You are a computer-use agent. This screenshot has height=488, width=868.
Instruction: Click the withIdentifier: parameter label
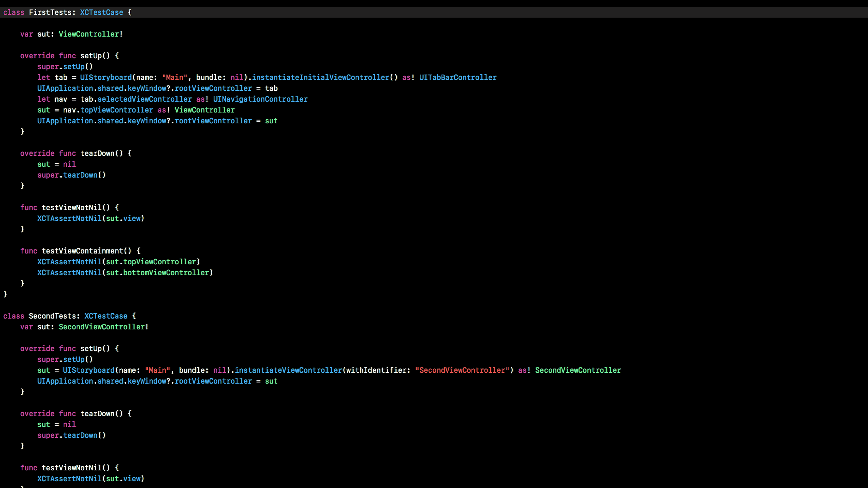378,370
